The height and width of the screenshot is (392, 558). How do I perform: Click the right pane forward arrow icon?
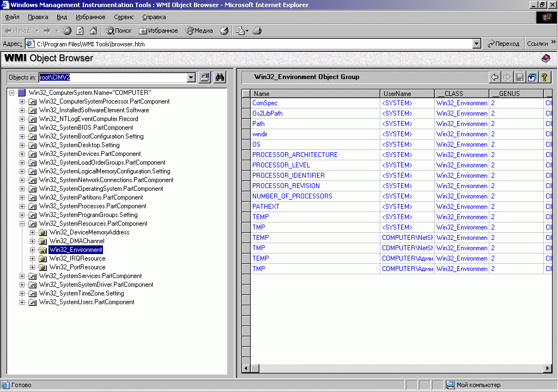(x=507, y=77)
